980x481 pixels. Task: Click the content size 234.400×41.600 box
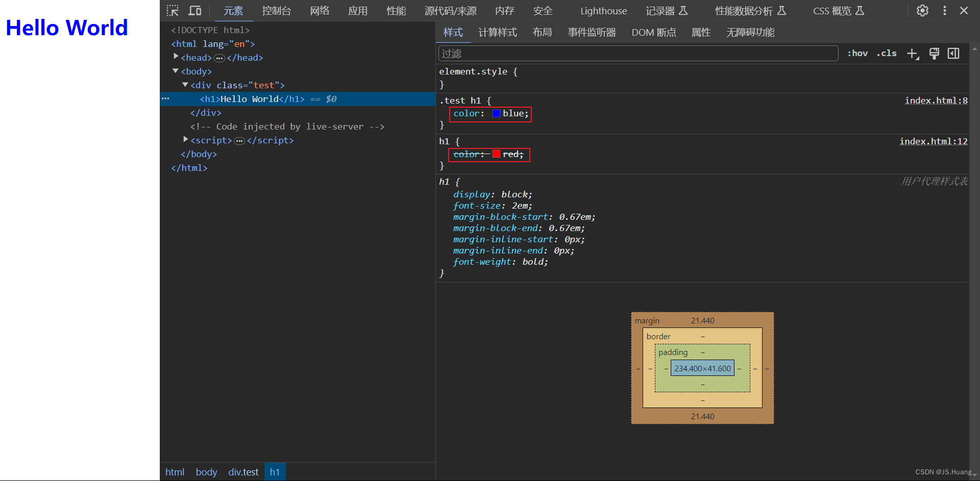702,368
